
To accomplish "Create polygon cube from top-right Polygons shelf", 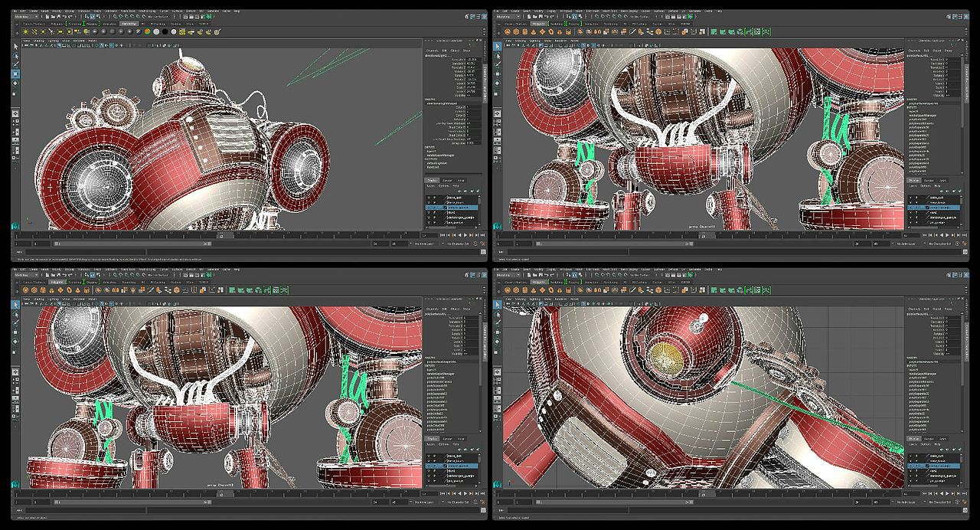I will 516,31.
